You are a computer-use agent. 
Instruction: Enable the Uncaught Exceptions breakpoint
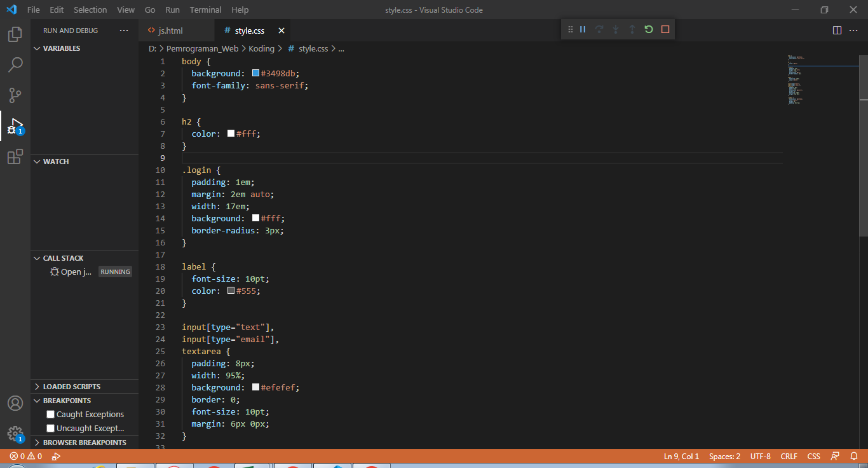point(50,428)
